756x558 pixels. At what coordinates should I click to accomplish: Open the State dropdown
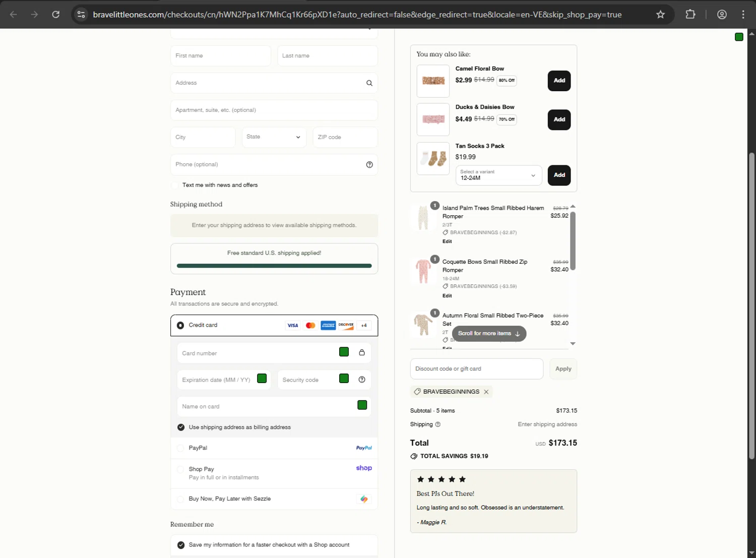274,137
